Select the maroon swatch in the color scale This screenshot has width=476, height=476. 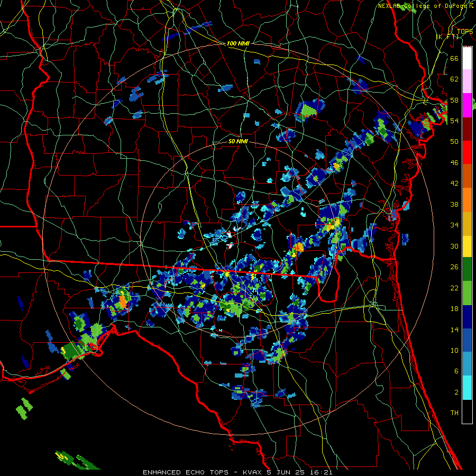467,129
